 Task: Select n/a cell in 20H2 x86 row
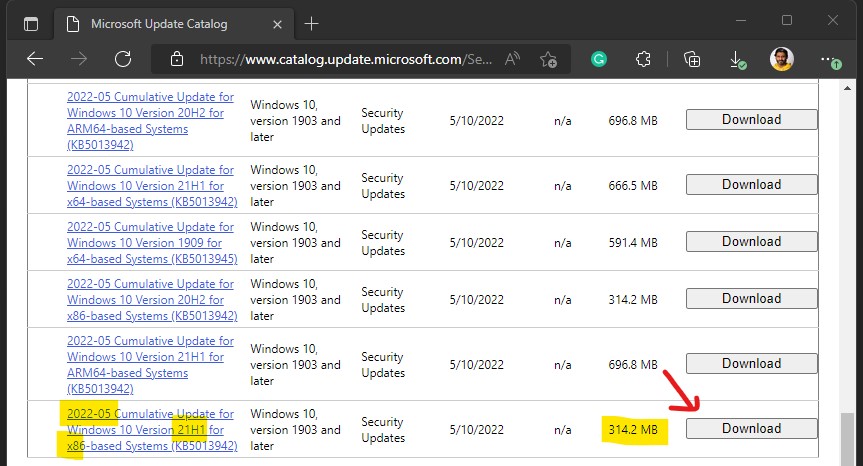click(x=562, y=300)
